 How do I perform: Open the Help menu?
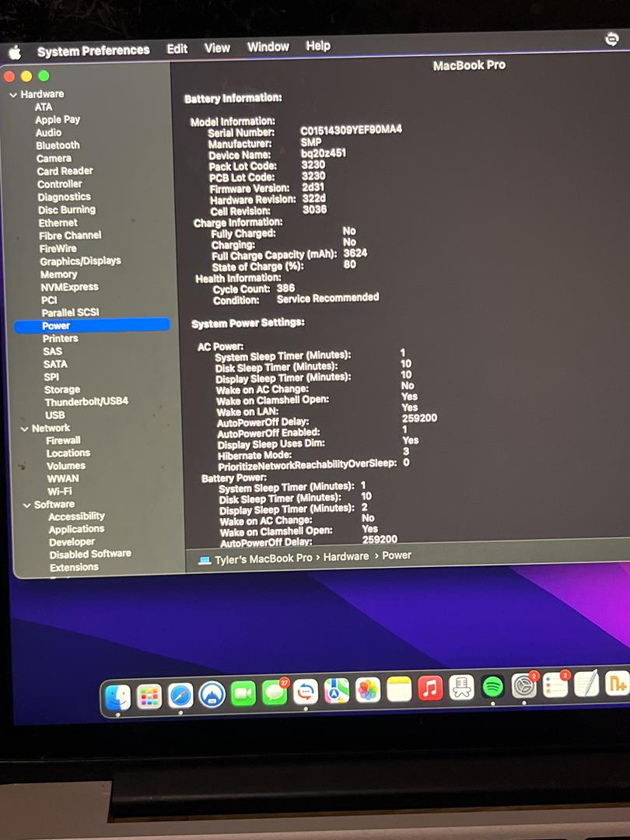click(317, 46)
